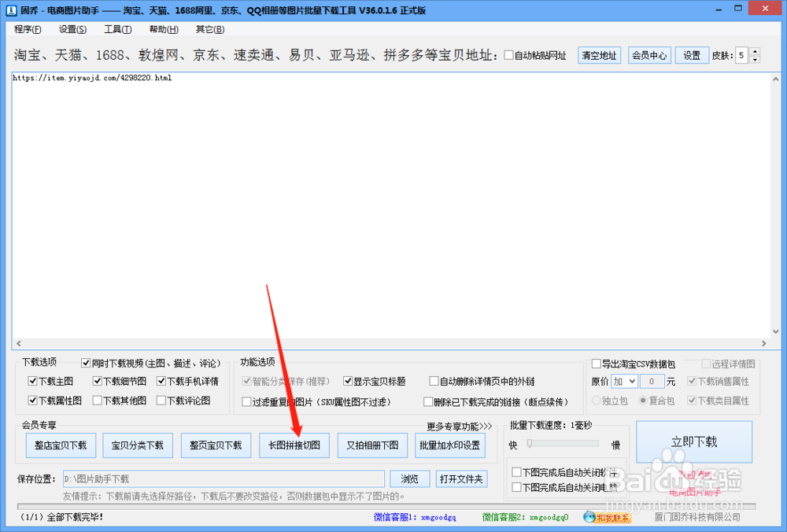Decrease the 皮肤 number with down arrow

[755, 60]
